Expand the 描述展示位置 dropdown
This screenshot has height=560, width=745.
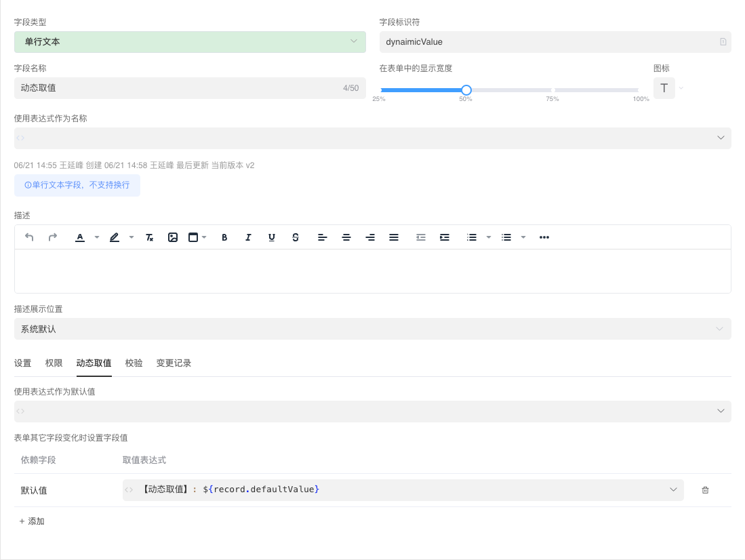point(372,329)
